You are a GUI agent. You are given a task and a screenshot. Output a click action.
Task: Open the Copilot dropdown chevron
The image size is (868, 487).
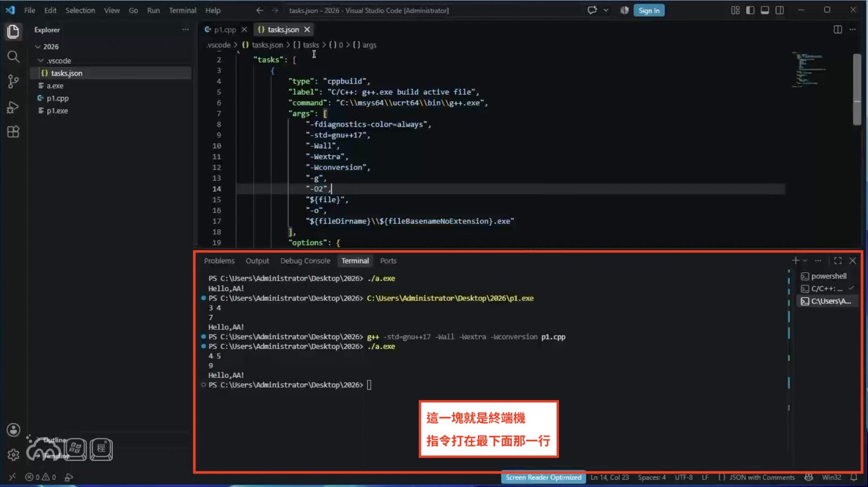(605, 10)
